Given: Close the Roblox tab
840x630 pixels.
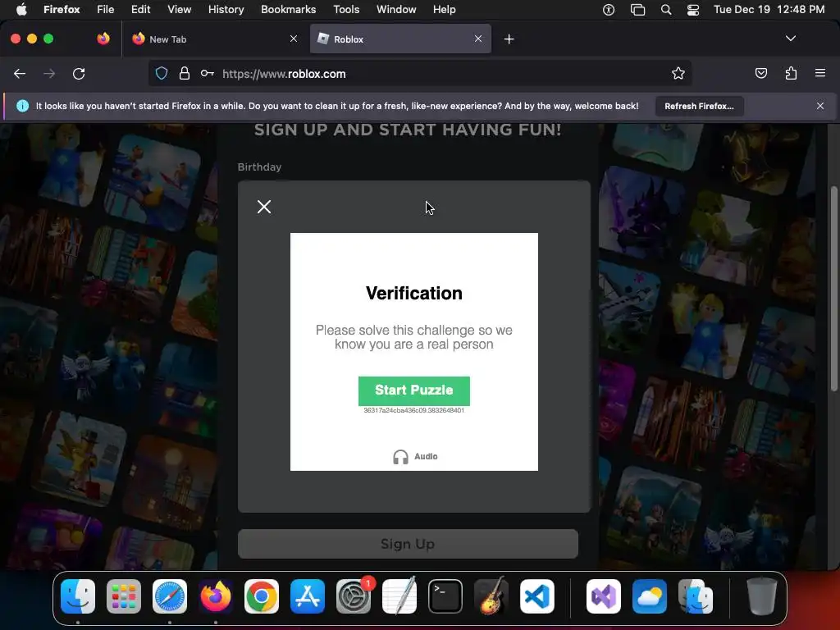Looking at the screenshot, I should click(478, 39).
